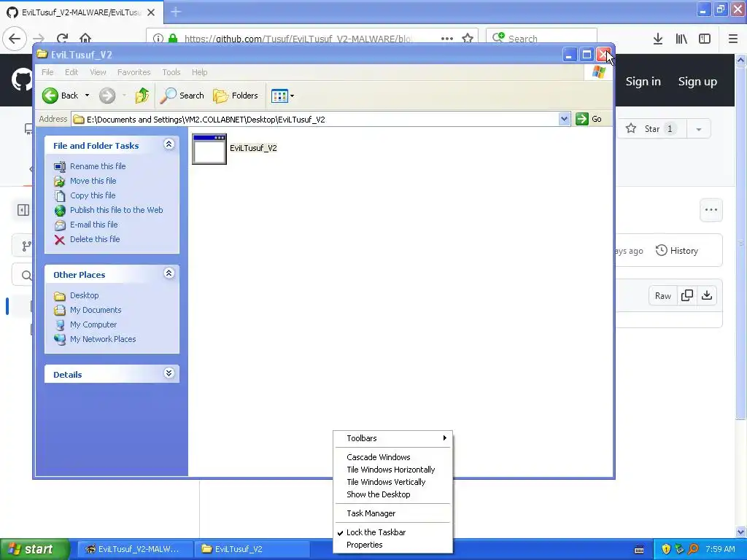This screenshot has width=747, height=560.
Task: Open My Documents in Other Places
Action: [x=96, y=310]
